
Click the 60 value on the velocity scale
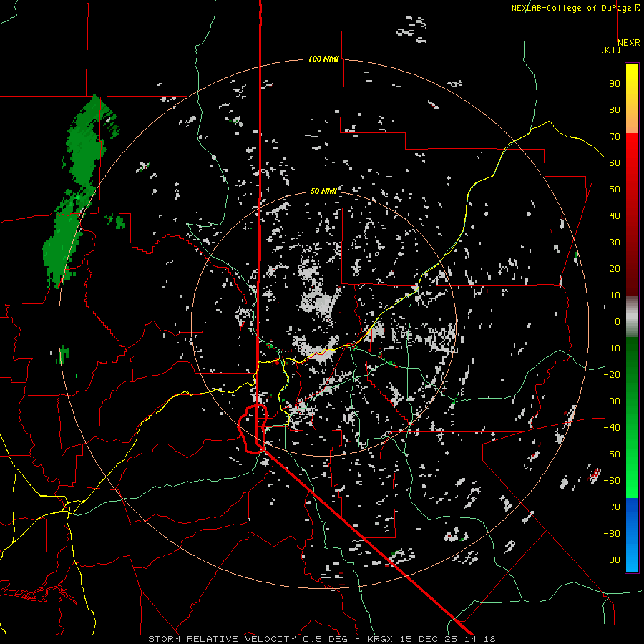click(x=615, y=162)
